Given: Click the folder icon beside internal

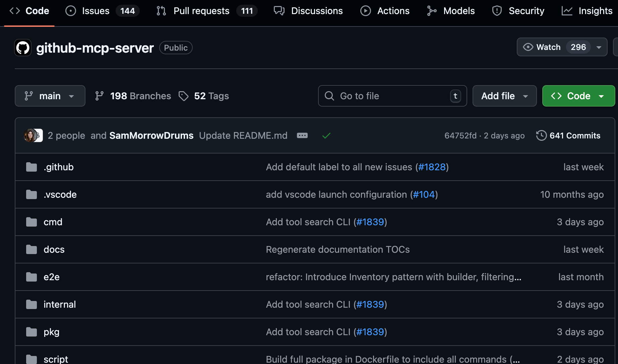Looking at the screenshot, I should [x=32, y=304].
